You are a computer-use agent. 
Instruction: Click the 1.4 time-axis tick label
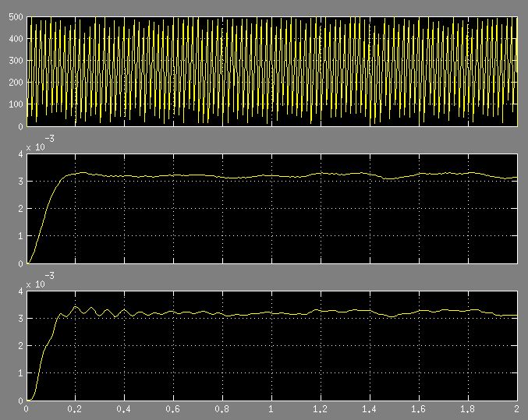point(370,409)
